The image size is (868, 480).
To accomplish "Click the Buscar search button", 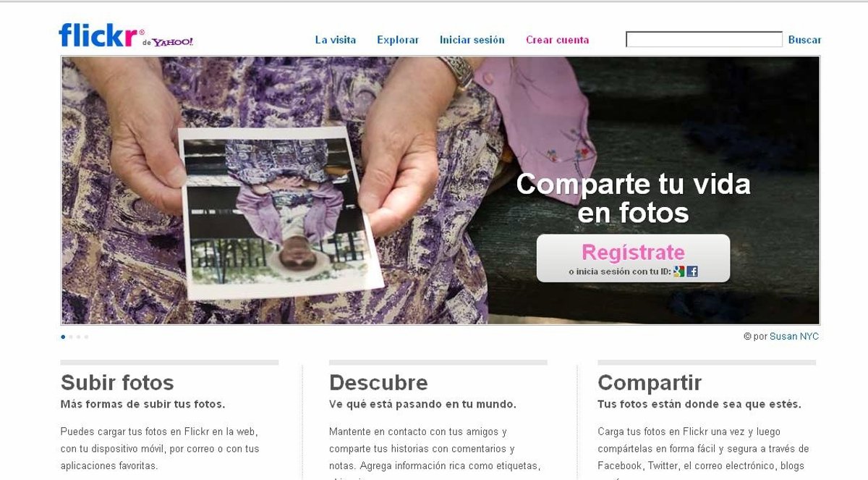I will point(805,40).
